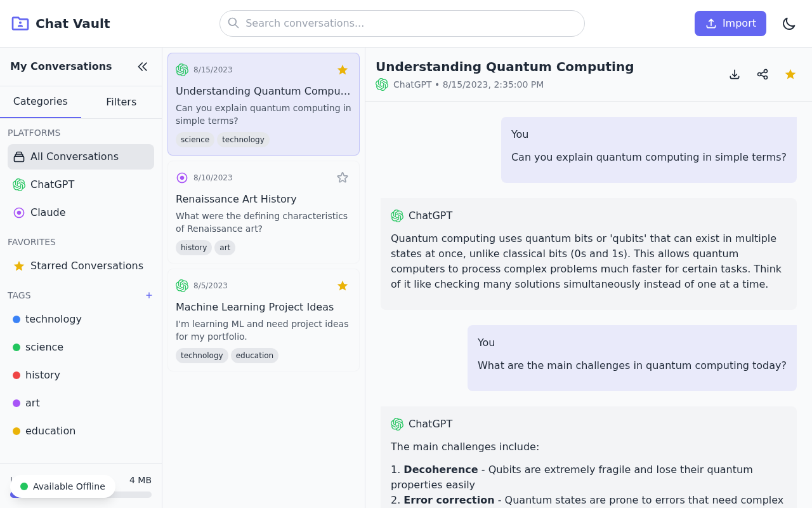Collapse the My Conversations sidebar
812x508 pixels.
coord(143,67)
